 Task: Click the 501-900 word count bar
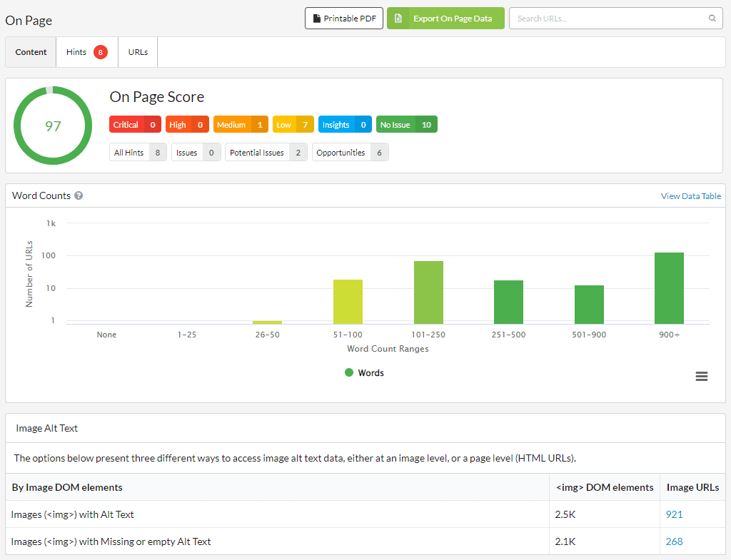click(589, 305)
